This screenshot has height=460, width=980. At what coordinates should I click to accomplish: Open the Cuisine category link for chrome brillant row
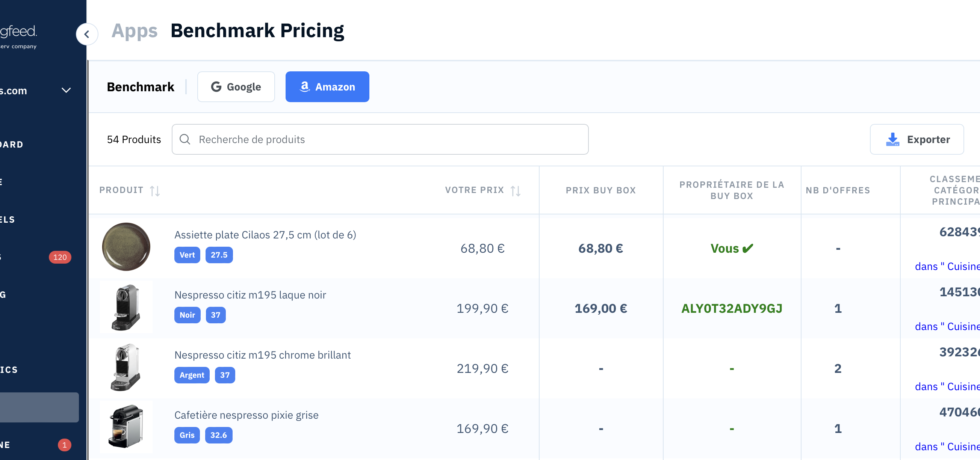(x=947, y=386)
